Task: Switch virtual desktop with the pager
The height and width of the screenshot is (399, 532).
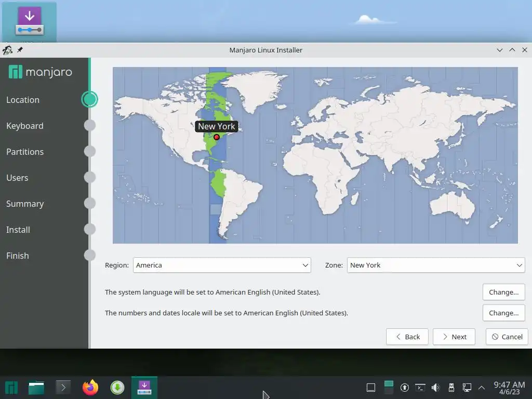Action: click(389, 388)
